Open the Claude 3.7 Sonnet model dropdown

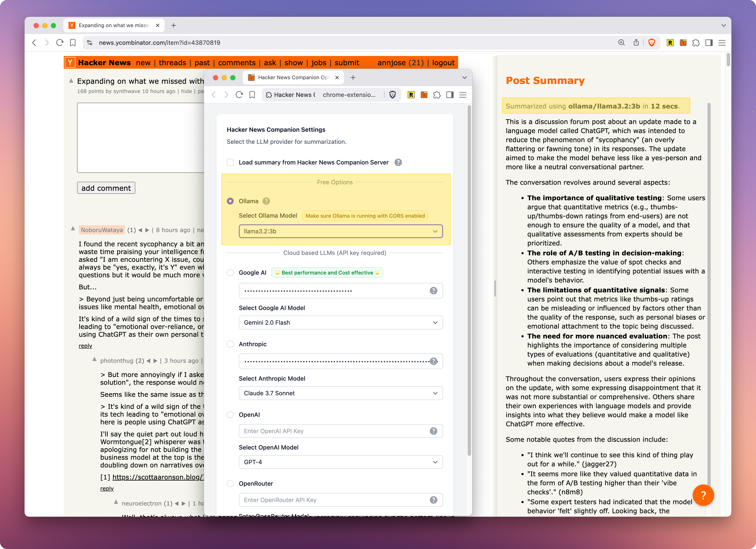[x=340, y=393]
